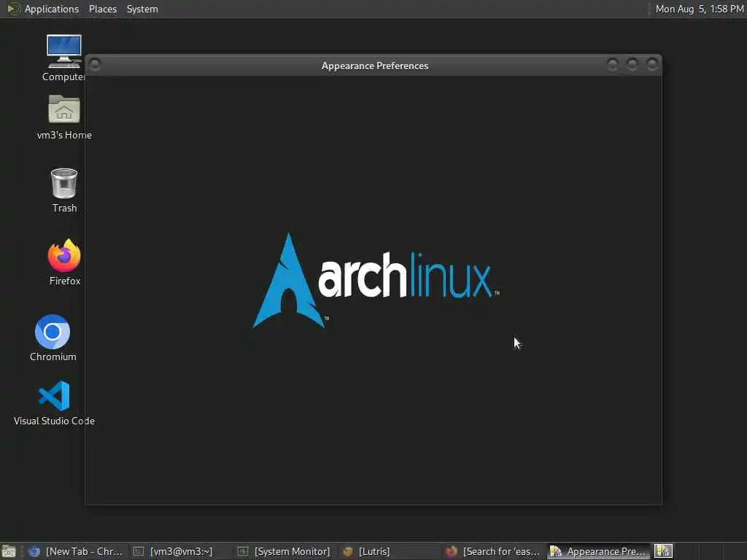Open the Applications menu
The image size is (747, 560).
43,9
